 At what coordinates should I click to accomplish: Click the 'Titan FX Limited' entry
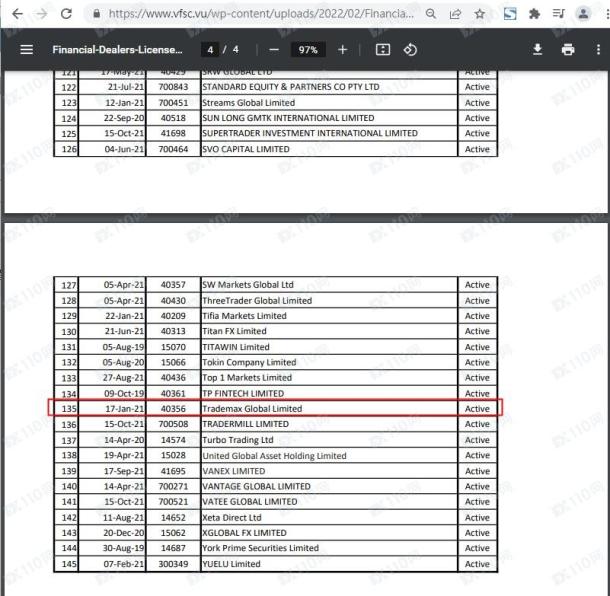[234, 331]
